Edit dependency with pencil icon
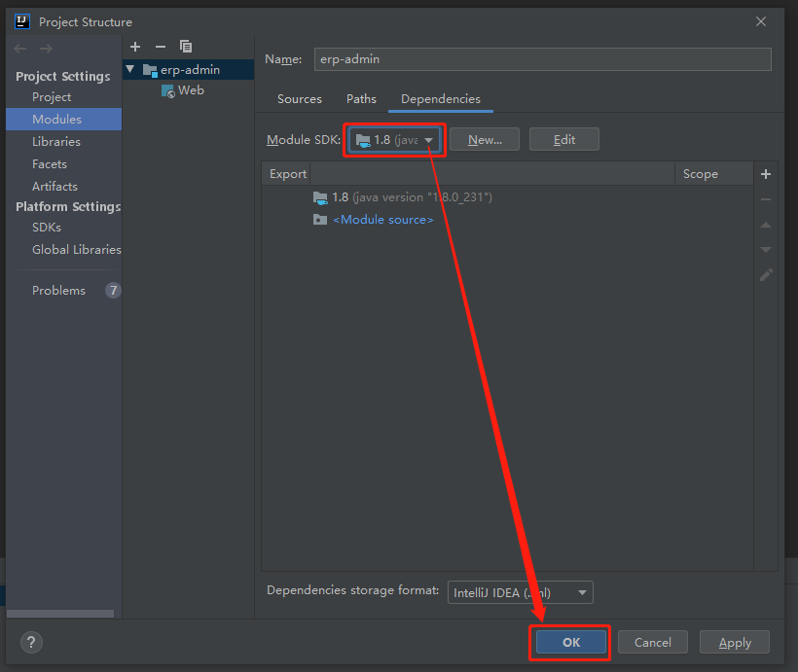The image size is (798, 672). (766, 274)
